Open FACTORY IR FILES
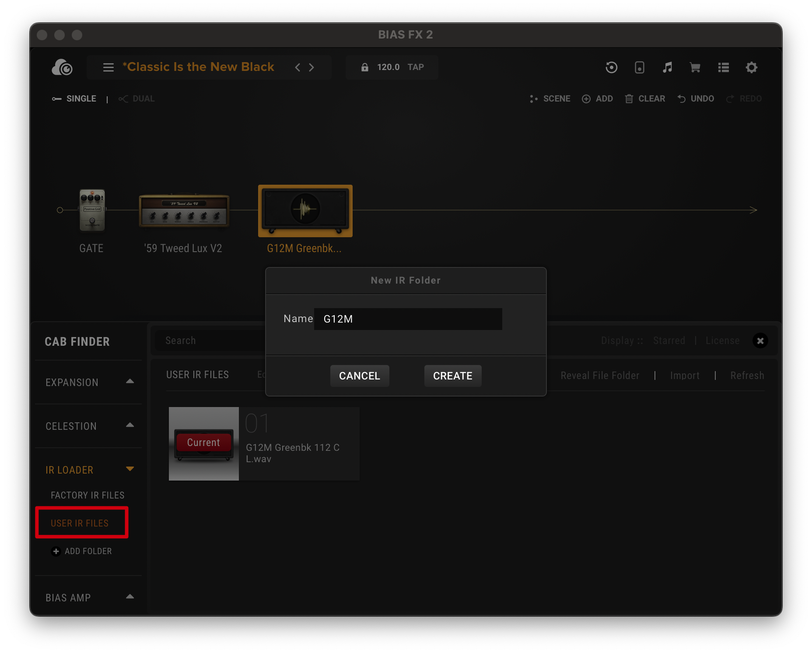812x653 pixels. 87,495
